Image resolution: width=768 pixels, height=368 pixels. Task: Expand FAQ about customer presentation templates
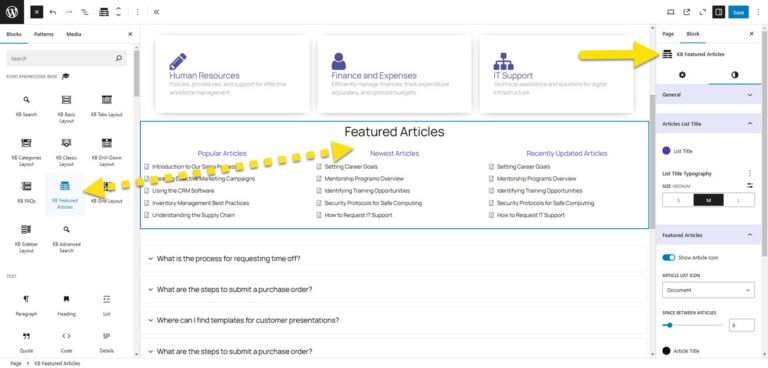coord(393,320)
